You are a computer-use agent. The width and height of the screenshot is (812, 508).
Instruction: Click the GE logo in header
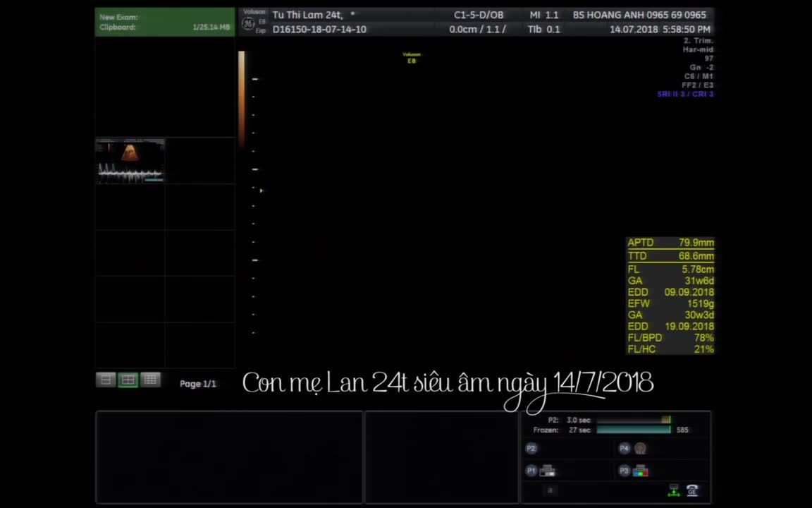248,23
